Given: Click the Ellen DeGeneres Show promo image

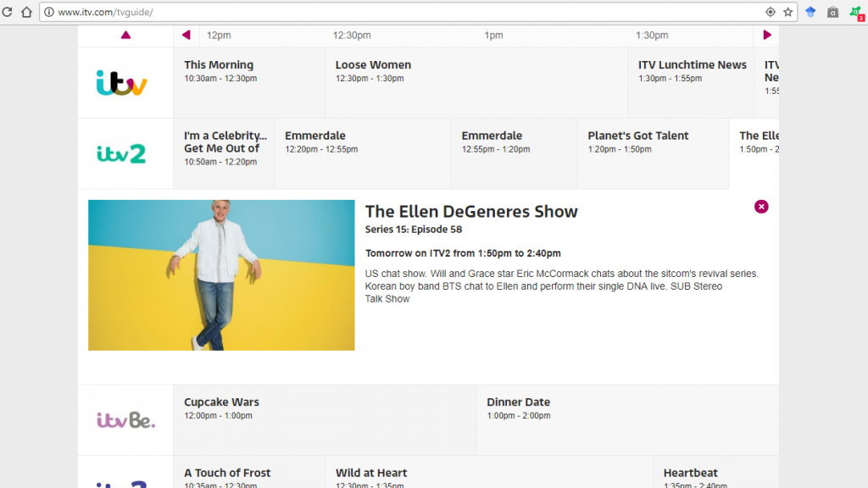Looking at the screenshot, I should tap(221, 275).
